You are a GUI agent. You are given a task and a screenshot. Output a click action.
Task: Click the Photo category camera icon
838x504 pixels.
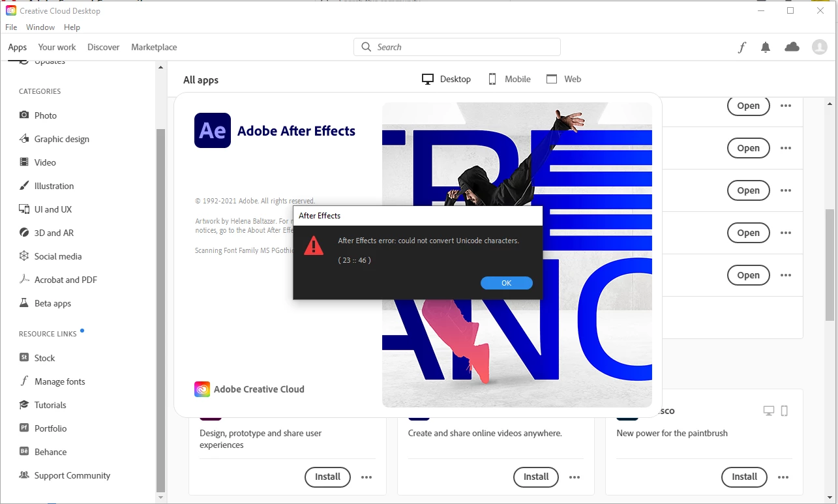(24, 115)
